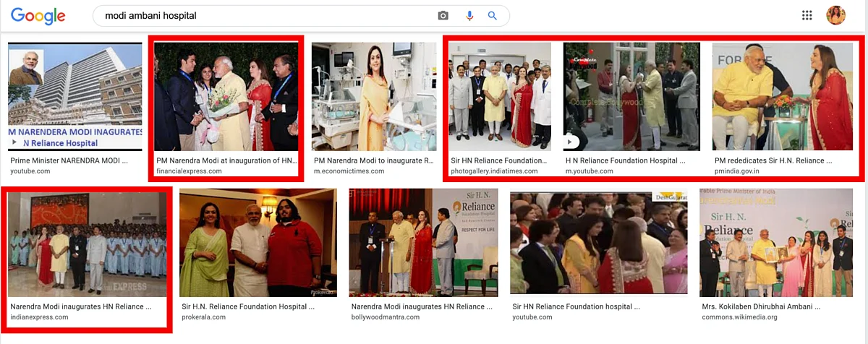Click the 'financialexpress.com' source text
Image resolution: width=868 pixels, height=344 pixels.
(189, 171)
